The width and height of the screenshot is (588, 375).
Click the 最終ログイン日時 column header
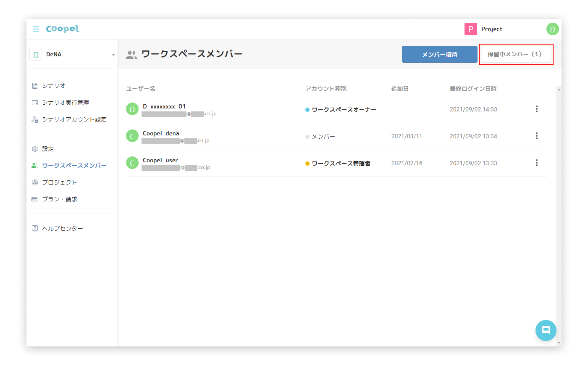(473, 89)
